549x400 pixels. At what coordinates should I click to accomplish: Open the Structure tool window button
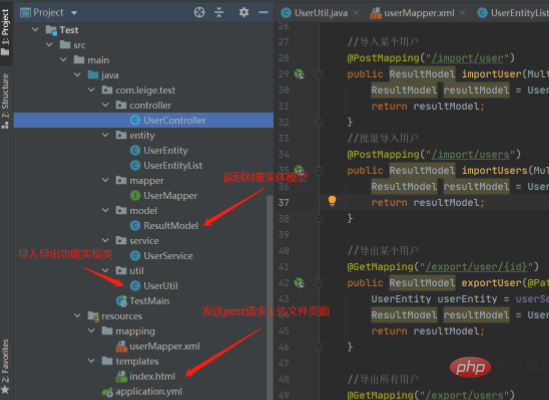(5, 101)
